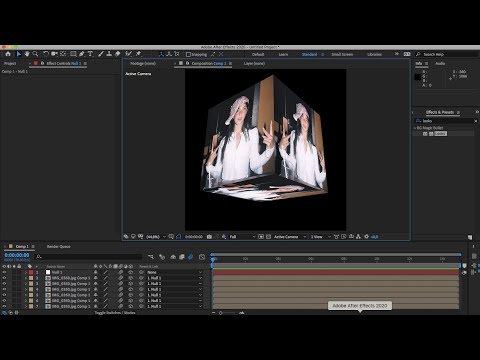The width and height of the screenshot is (480, 360).
Task: Click the current time indicator in ruler
Action: click(213, 259)
